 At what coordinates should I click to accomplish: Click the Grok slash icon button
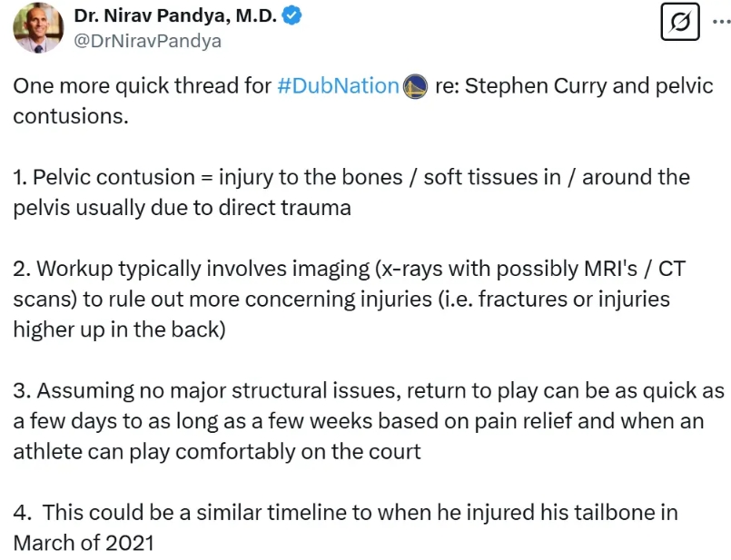coord(679,23)
